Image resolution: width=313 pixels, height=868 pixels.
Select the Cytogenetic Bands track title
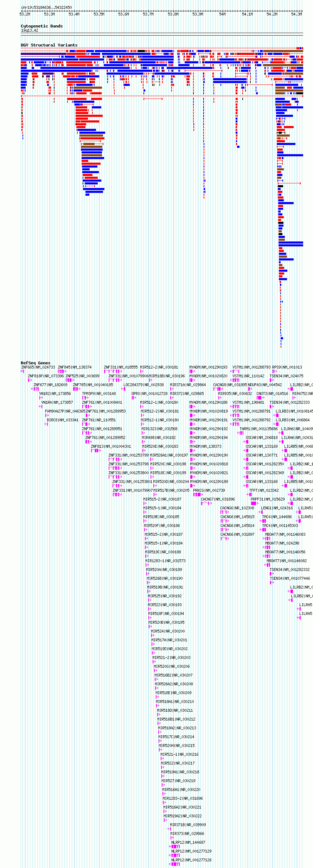pos(42,26)
